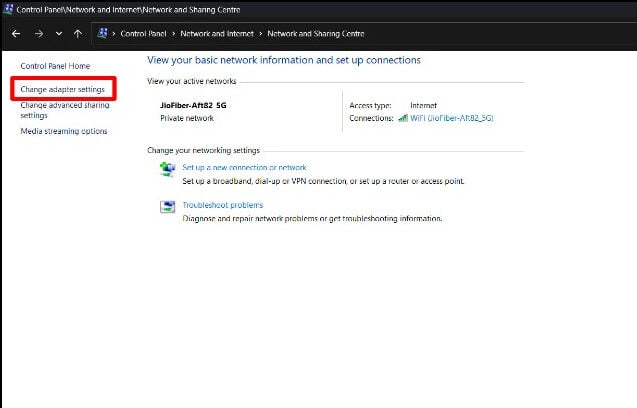Click Change your networking settings heading

point(204,150)
